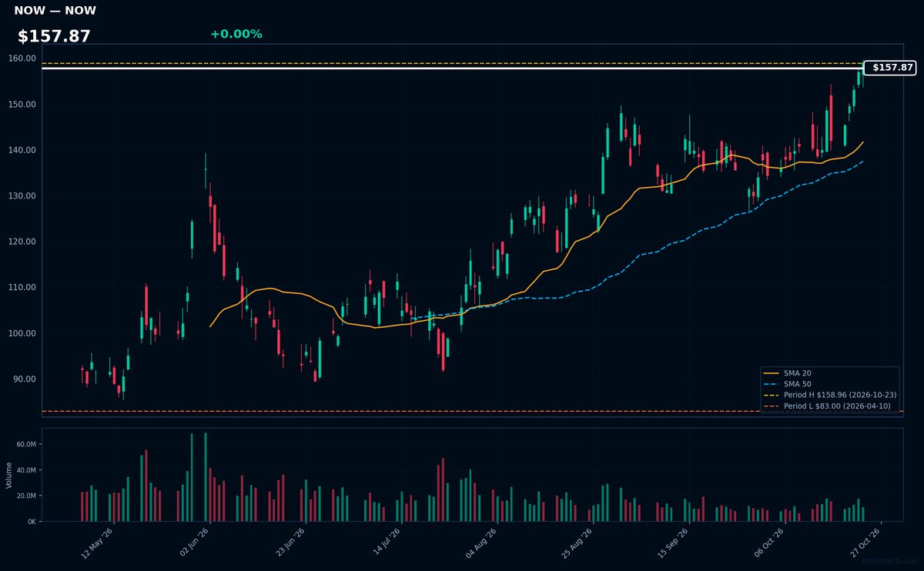This screenshot has height=571, width=924.
Task: Click the 12 May '26 date label
Action: [98, 543]
